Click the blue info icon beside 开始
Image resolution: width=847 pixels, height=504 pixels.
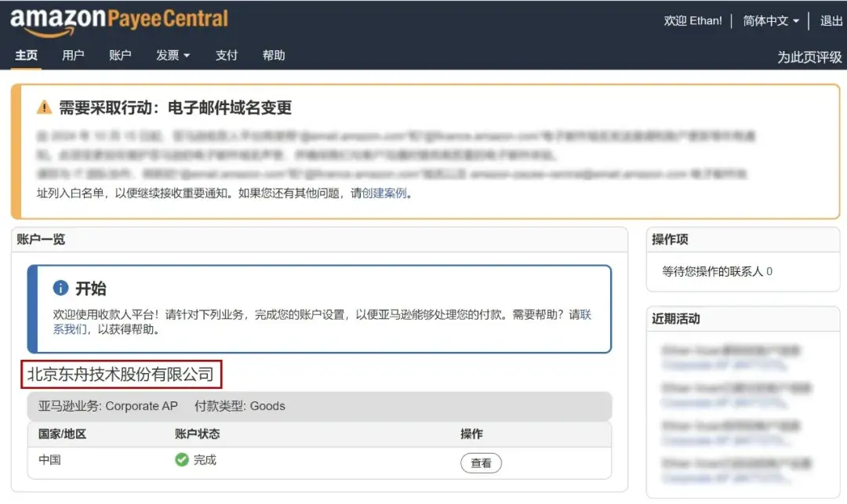pyautogui.click(x=60, y=287)
